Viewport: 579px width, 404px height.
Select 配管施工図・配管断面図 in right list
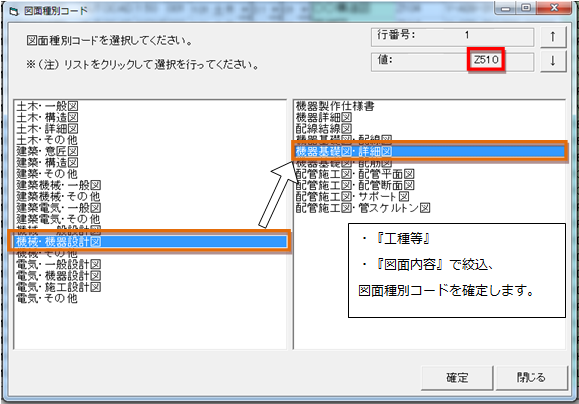click(x=355, y=185)
